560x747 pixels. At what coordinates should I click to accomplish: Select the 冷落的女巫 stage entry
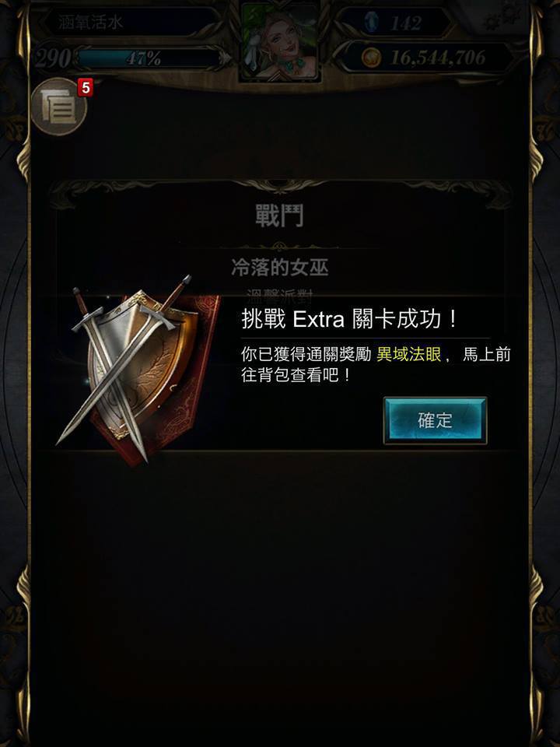pos(280,268)
